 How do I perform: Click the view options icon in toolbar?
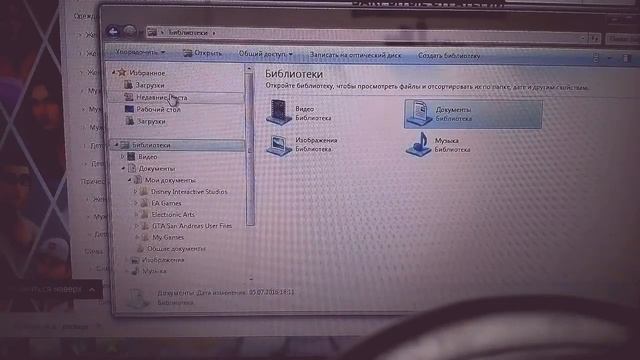596,58
